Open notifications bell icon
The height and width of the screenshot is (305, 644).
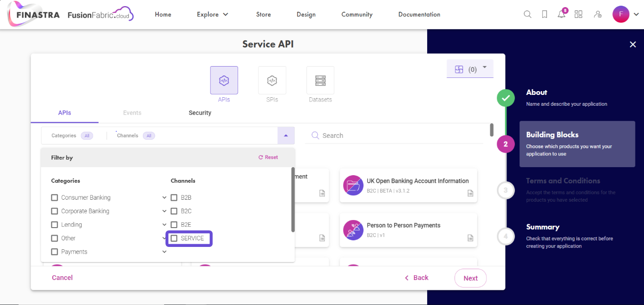[561, 14]
